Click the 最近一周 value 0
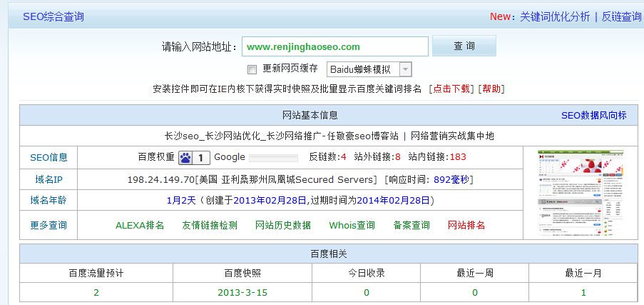Image resolution: width=644 pixels, height=305 pixels. 475,293
